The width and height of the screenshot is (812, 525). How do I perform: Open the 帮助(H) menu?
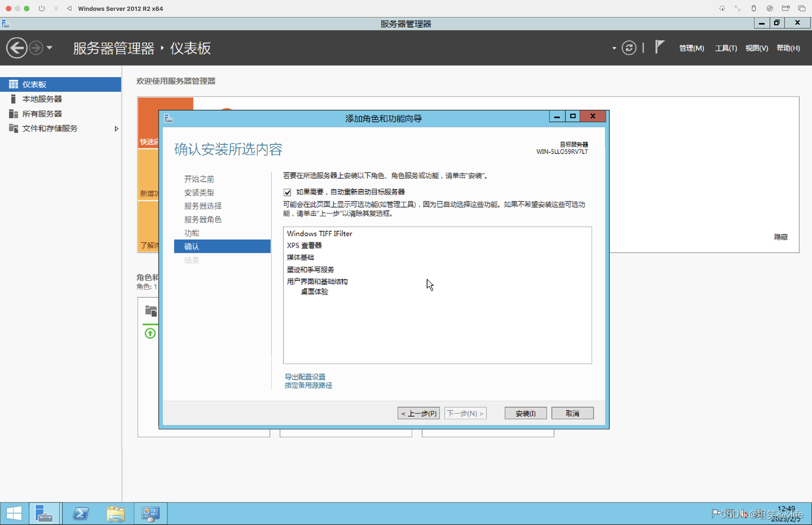[x=788, y=48]
